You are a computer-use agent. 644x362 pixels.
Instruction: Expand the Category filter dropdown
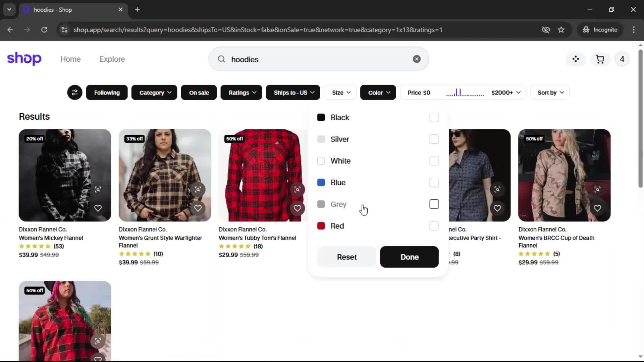point(155,93)
